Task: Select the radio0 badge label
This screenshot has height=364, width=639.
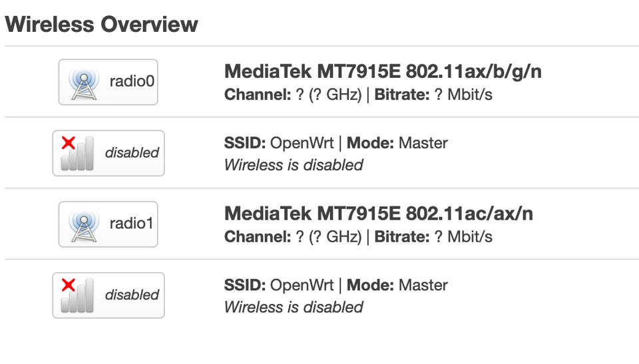Action: (132, 81)
